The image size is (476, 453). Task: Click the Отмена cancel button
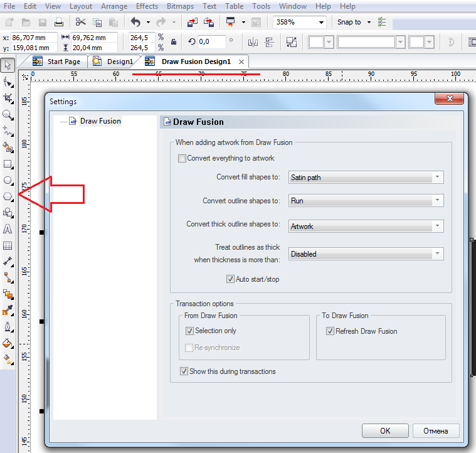click(x=436, y=430)
